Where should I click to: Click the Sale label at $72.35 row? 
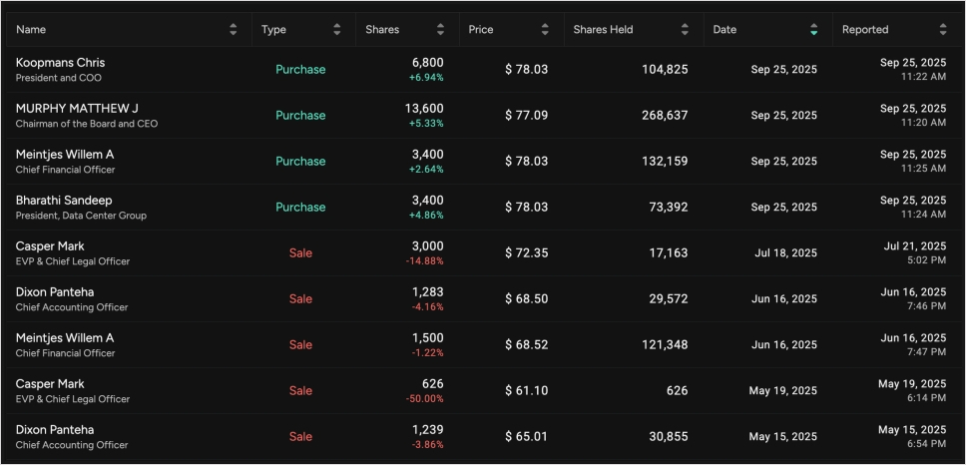coord(301,253)
